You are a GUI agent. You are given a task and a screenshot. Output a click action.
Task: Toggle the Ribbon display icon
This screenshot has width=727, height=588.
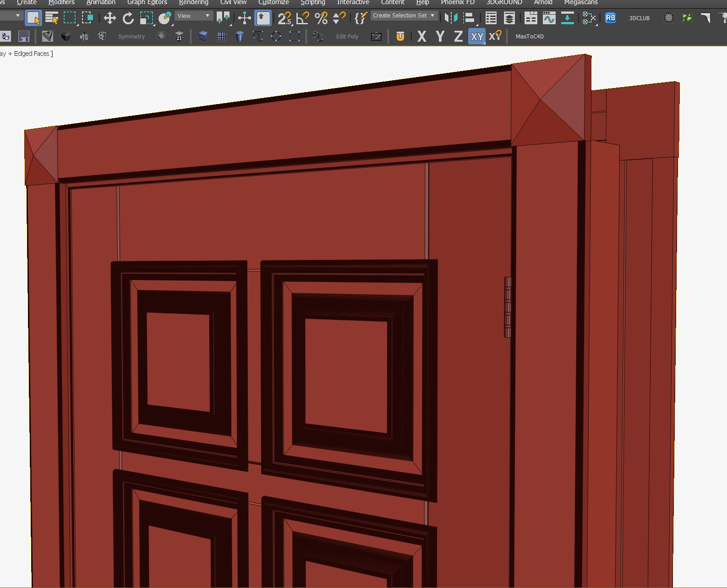531,18
